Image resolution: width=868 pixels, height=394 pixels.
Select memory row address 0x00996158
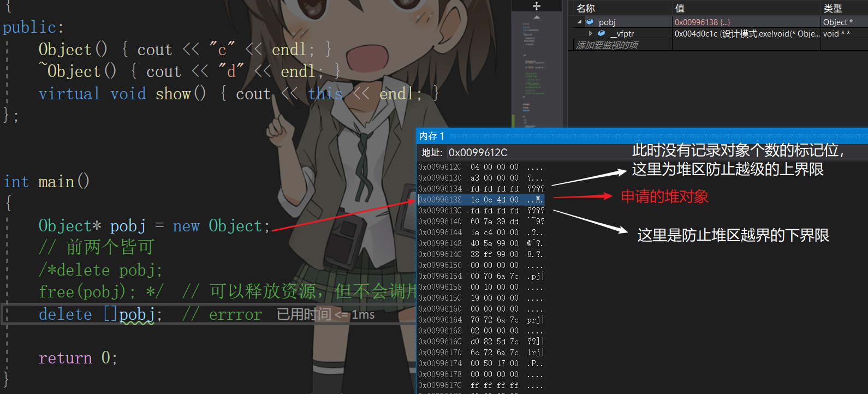click(x=440, y=287)
